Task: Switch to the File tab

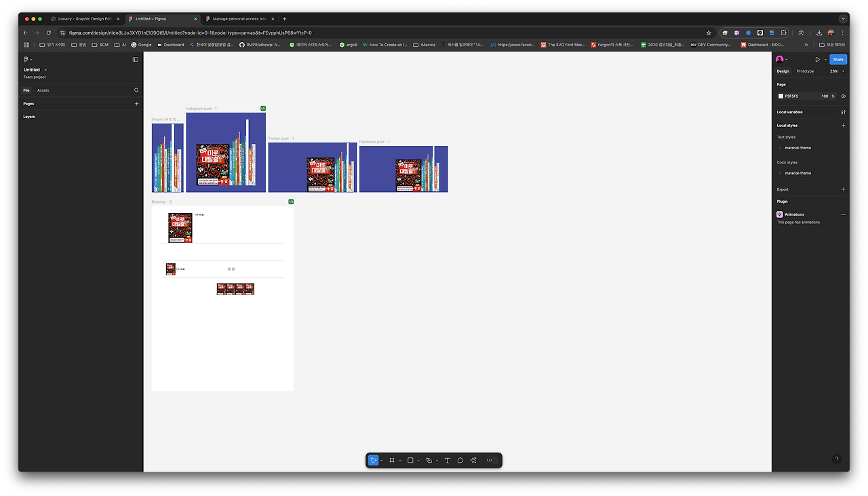Action: pyautogui.click(x=26, y=90)
